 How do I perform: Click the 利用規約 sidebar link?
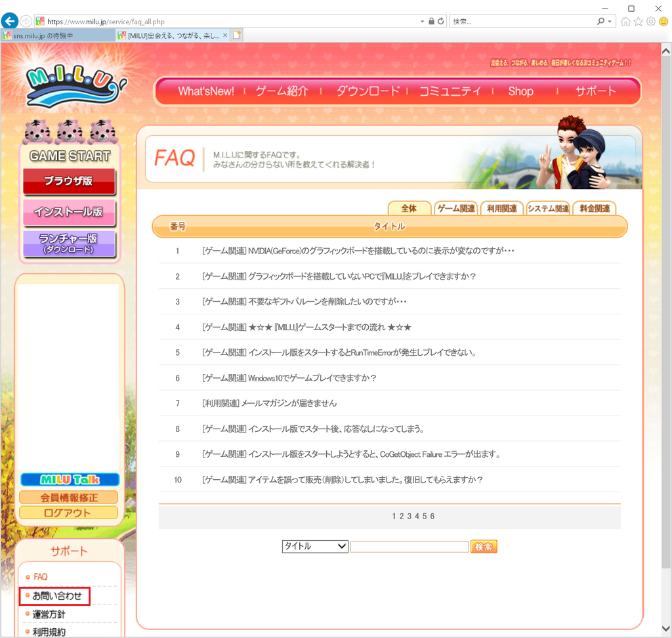[49, 632]
